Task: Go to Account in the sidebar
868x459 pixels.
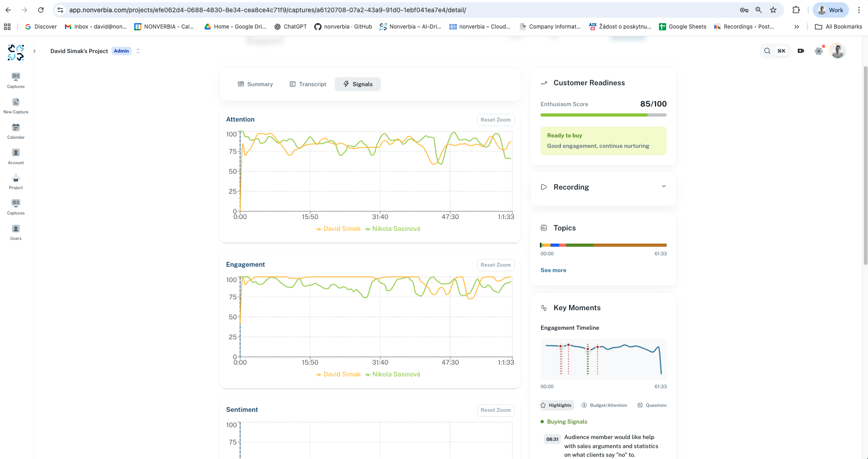Action: click(x=16, y=156)
